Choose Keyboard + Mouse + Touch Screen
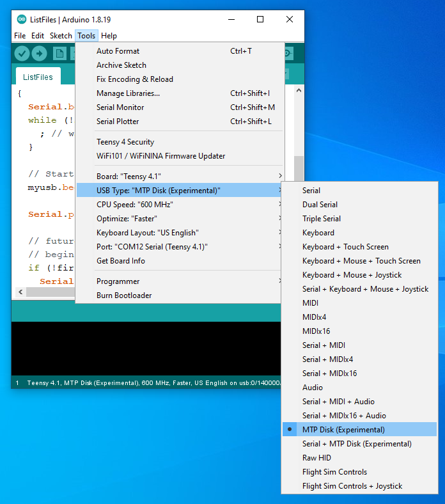Viewport: 445px width, 504px height. coord(359,261)
